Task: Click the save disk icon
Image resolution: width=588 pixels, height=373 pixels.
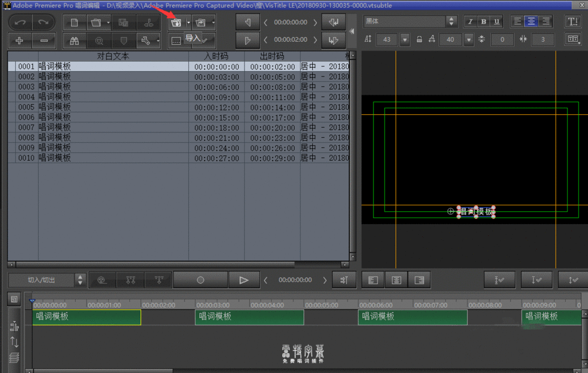Action: coord(123,23)
